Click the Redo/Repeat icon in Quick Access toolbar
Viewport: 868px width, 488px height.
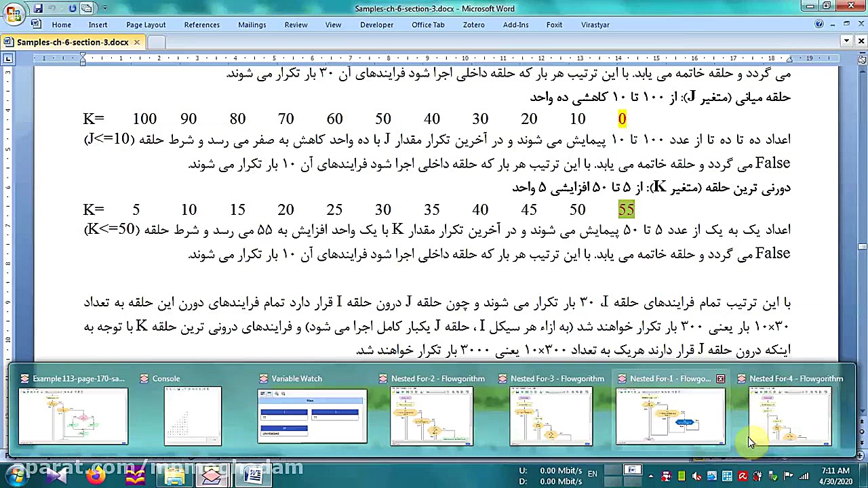tap(73, 9)
